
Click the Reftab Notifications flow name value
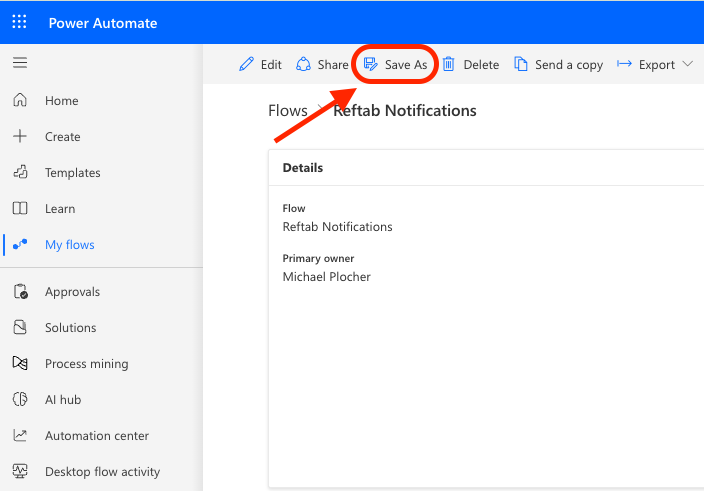[337, 227]
